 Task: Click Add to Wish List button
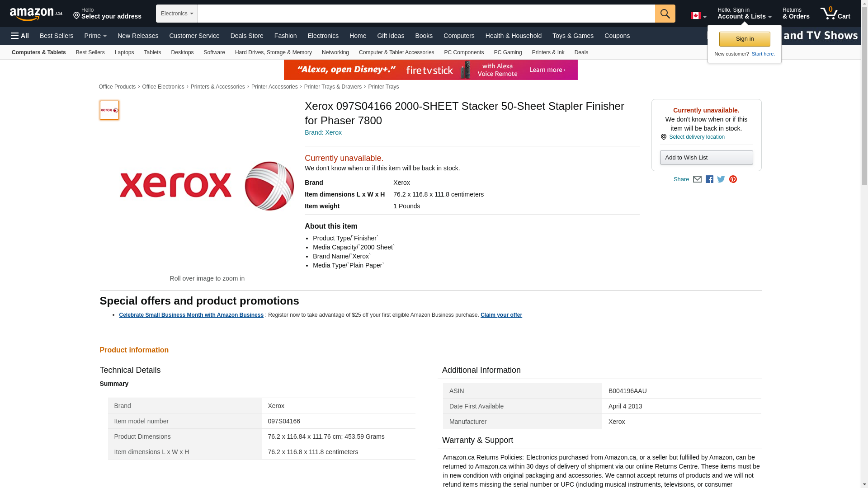(x=706, y=158)
